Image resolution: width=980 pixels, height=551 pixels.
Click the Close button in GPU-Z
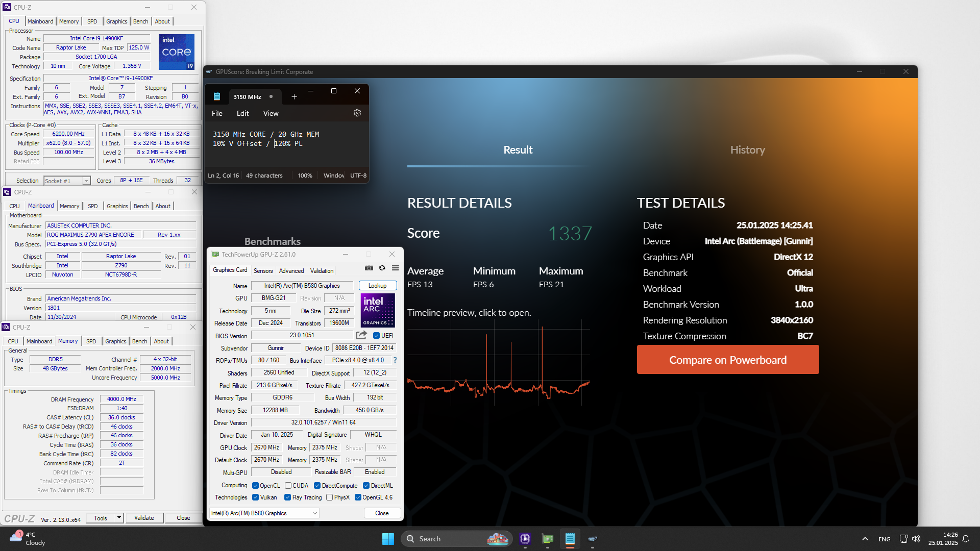[382, 513]
